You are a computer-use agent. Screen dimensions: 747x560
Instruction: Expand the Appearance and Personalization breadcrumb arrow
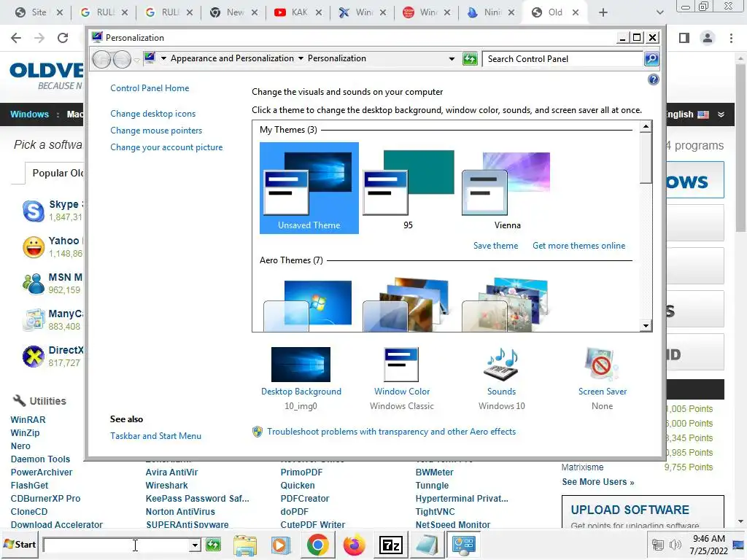301,58
